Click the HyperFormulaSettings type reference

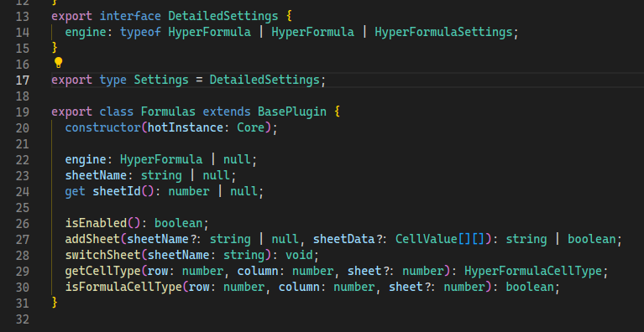point(443,32)
